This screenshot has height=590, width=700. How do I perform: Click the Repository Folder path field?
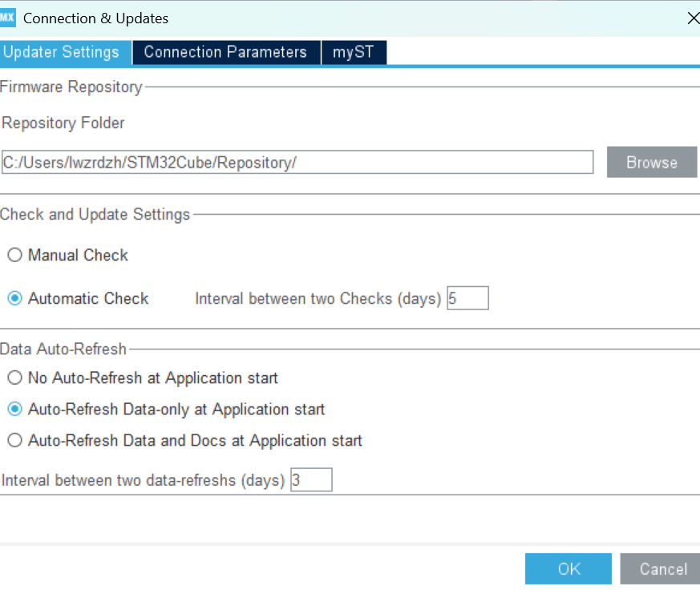point(297,162)
